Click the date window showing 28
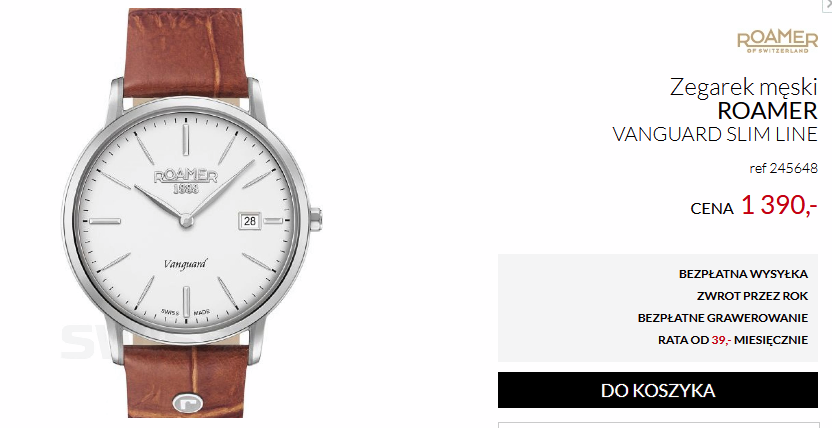Image resolution: width=832 pixels, height=428 pixels. (x=249, y=221)
